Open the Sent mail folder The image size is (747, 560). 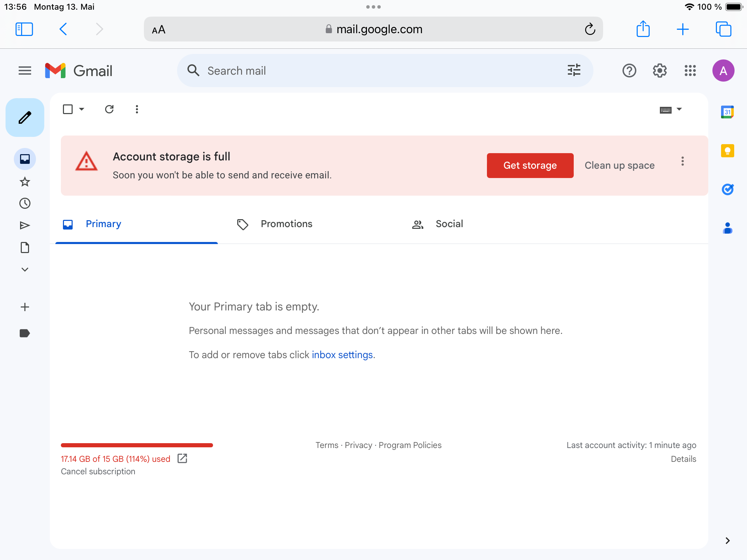(25, 225)
